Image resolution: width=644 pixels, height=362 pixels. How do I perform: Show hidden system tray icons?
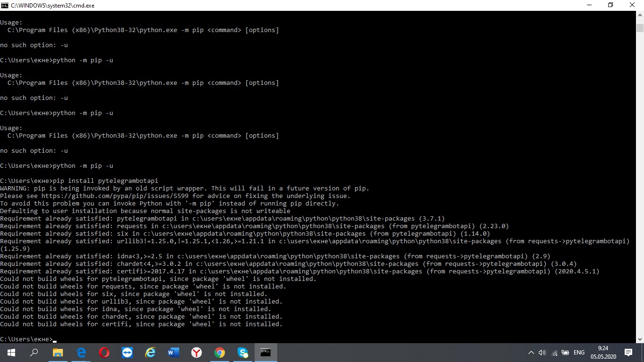tap(531, 353)
